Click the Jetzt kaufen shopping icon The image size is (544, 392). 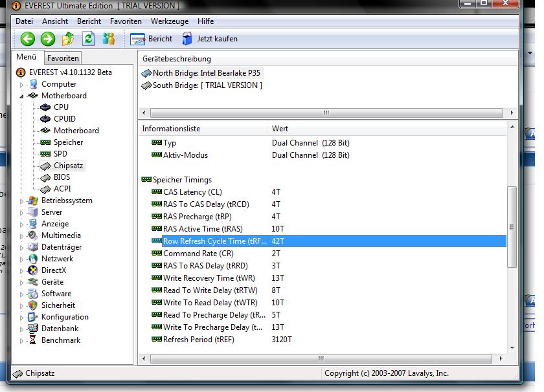click(x=187, y=39)
